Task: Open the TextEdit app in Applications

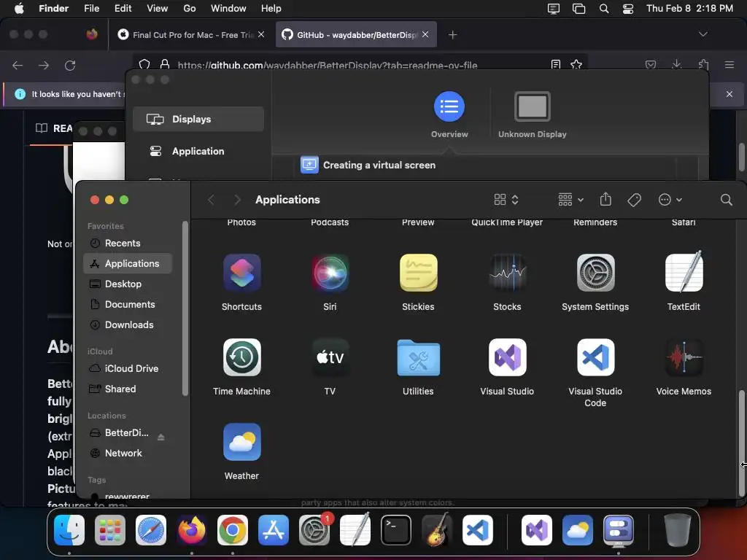Action: (684, 272)
